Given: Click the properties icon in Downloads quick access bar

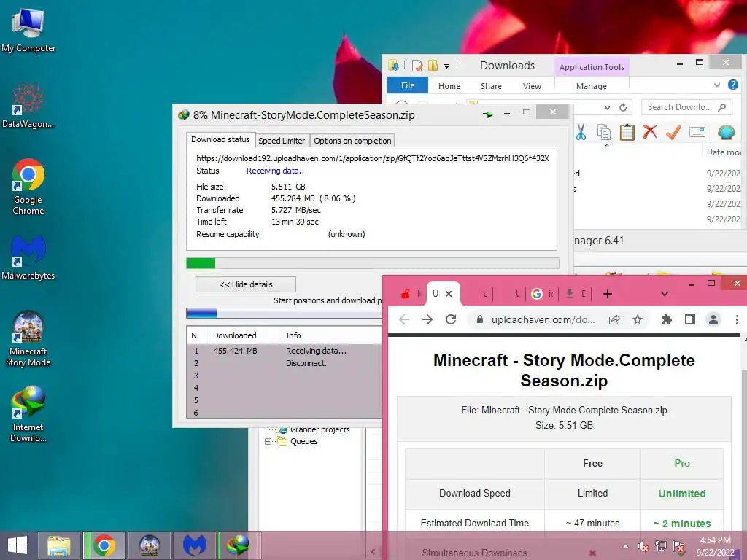Looking at the screenshot, I should [x=417, y=66].
